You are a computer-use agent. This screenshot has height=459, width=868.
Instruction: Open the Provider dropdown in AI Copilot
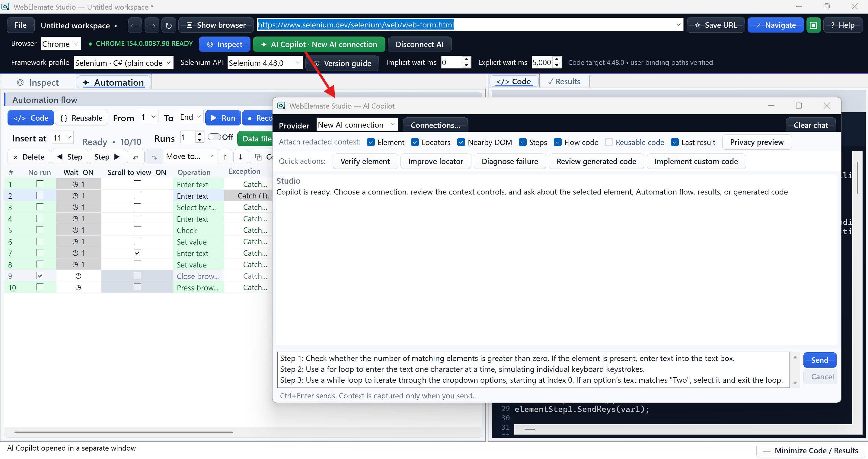point(357,125)
